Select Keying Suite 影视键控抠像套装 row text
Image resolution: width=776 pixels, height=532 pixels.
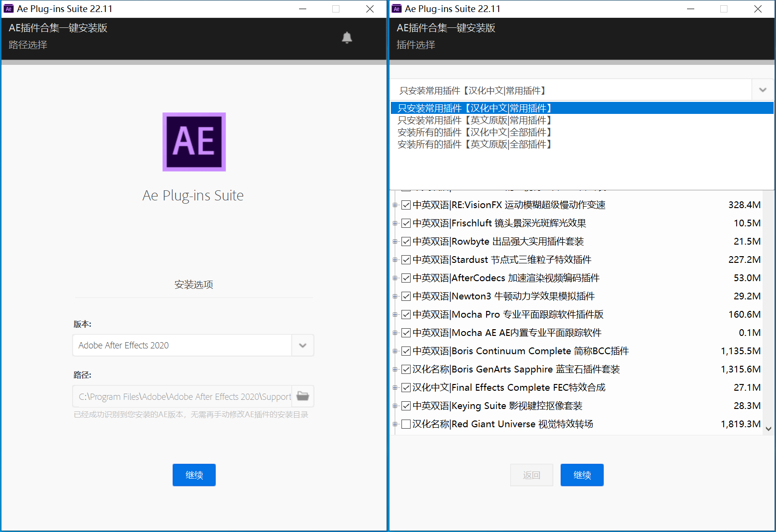[498, 406]
